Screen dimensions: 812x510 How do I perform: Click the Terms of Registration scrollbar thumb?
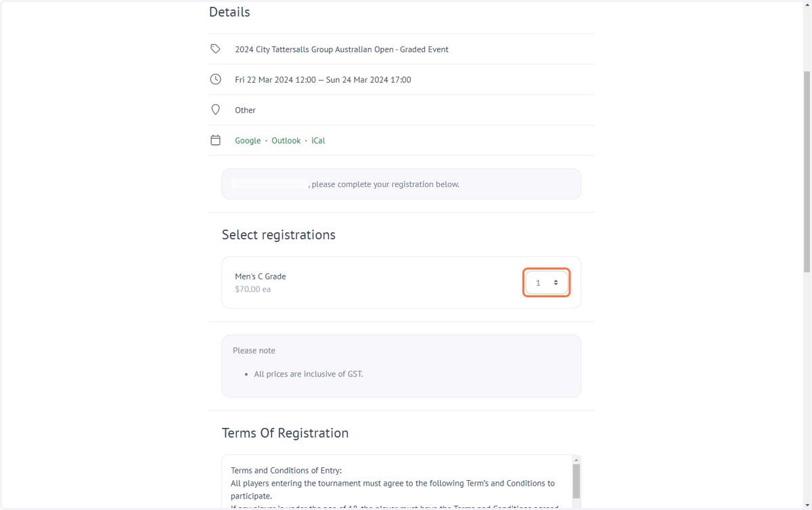click(x=577, y=481)
